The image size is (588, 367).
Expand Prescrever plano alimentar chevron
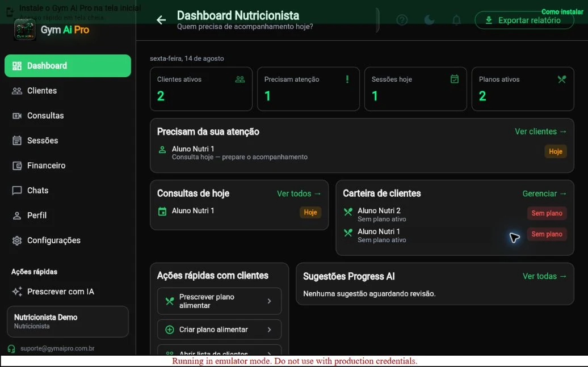click(x=269, y=301)
